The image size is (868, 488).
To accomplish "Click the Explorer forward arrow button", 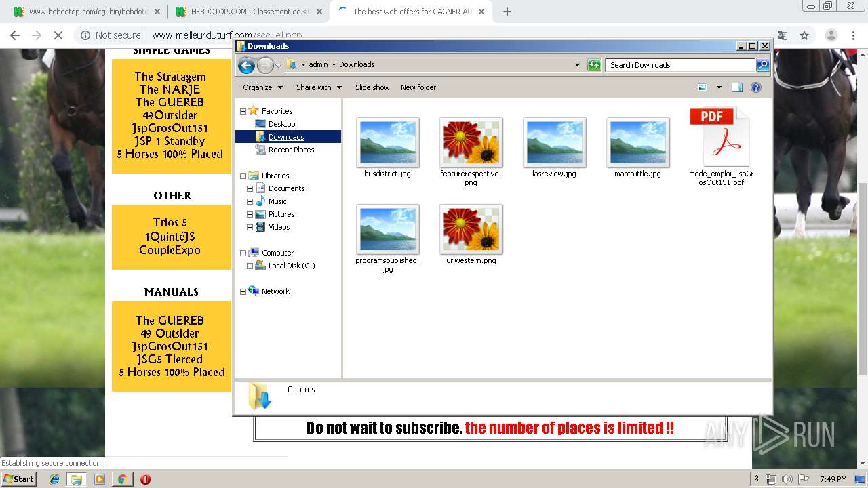I will click(x=265, y=65).
